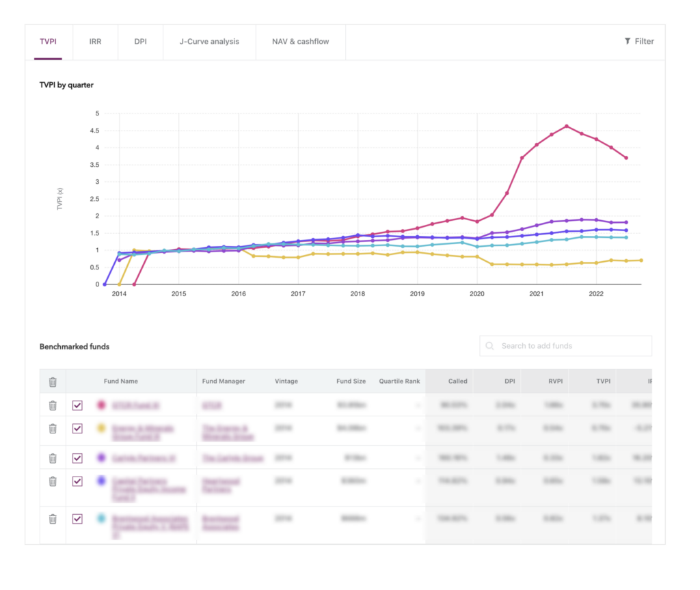This screenshot has height=590, width=700.
Task: Click the funnel Filter icon
Action: (628, 42)
